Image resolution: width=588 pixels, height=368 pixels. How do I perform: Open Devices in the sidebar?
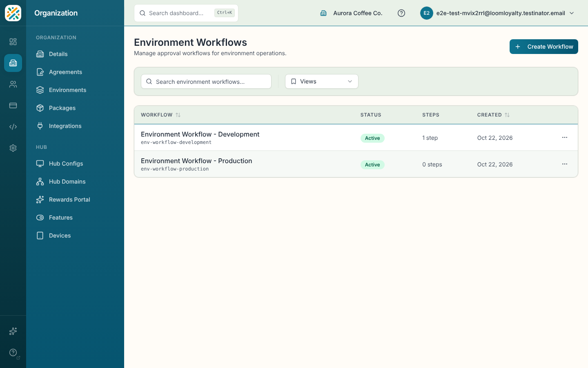coord(75,236)
